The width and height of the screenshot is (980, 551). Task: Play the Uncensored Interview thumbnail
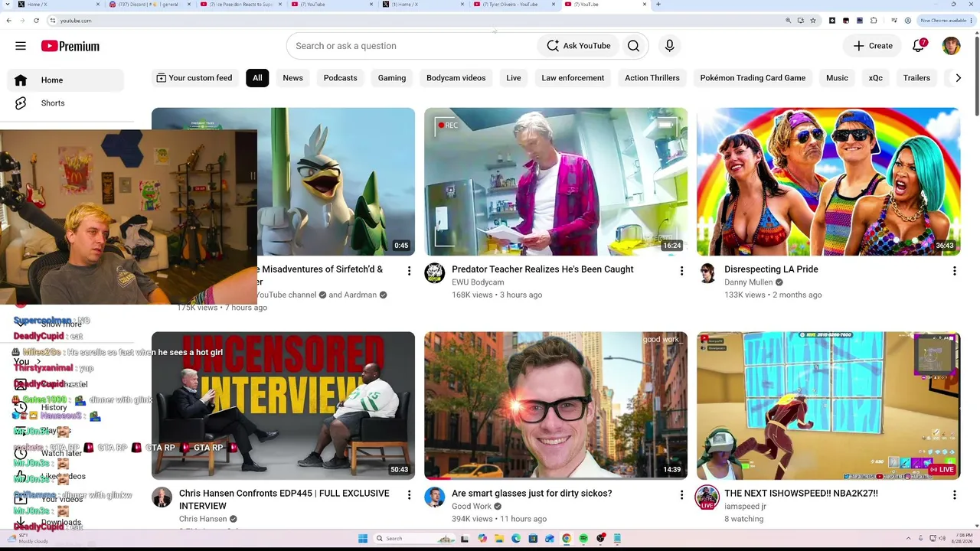click(283, 406)
